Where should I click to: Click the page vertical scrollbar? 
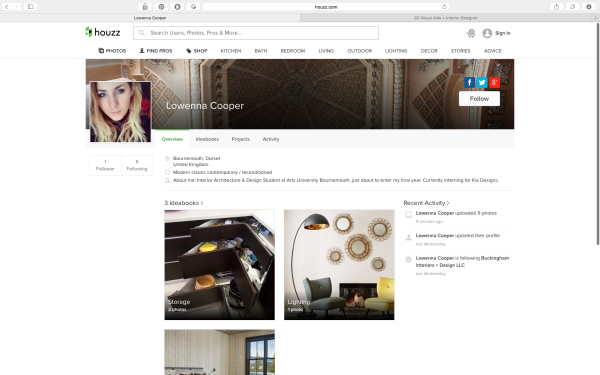598,134
